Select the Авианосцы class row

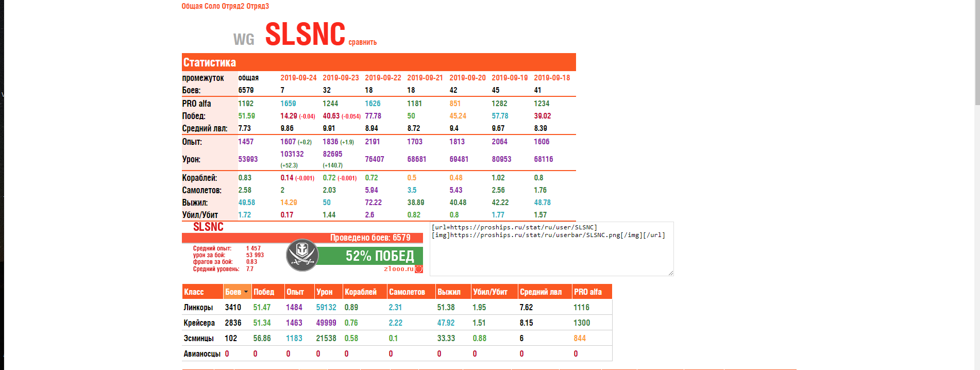(397, 354)
